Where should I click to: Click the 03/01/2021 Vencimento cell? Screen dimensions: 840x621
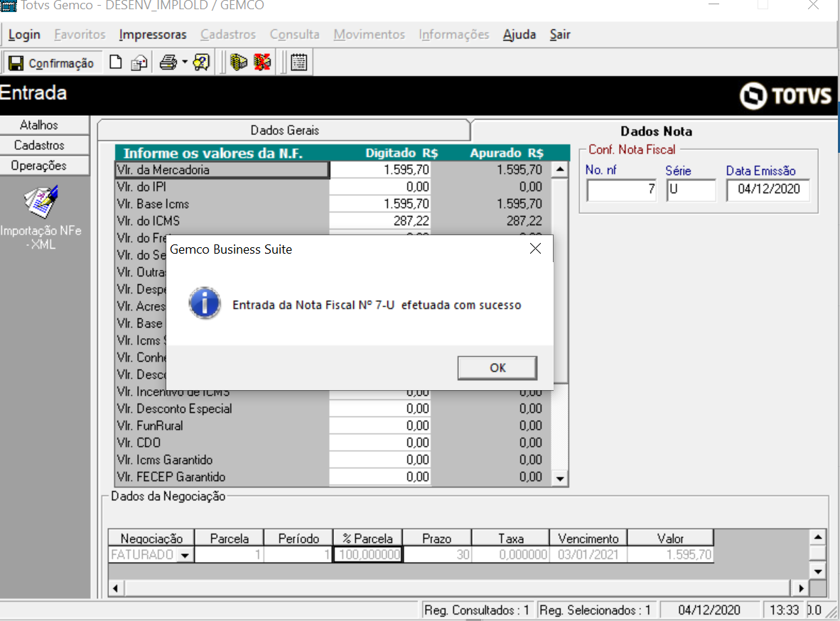pos(588,554)
